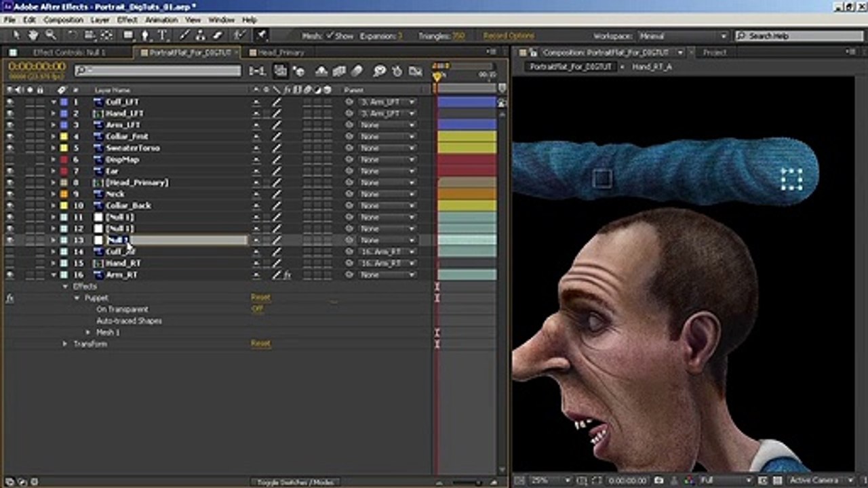
Task: Select the Hand tool
Action: 33,35
